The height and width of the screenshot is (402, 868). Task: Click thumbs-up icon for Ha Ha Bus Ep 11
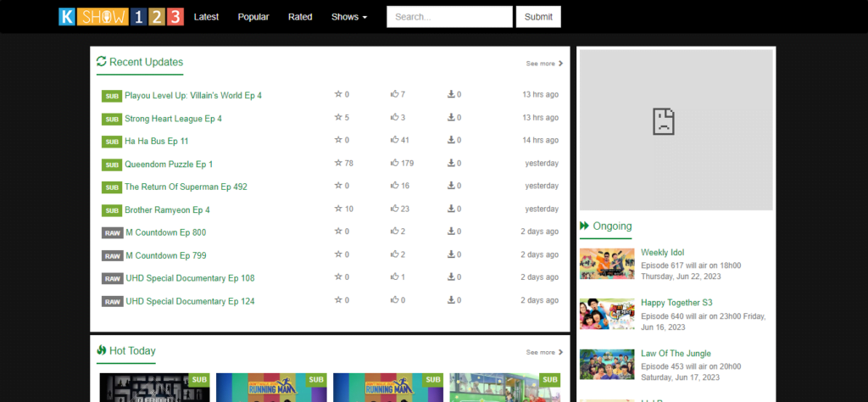coord(395,140)
